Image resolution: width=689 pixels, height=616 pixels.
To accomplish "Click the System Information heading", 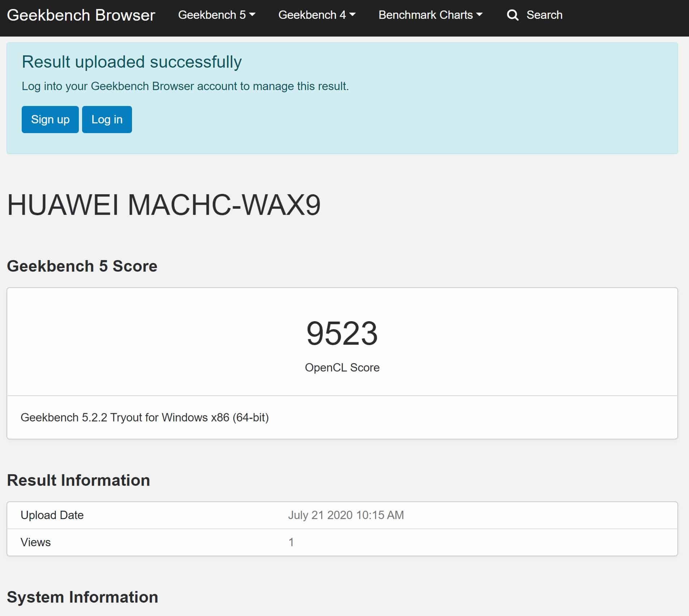I will [x=82, y=597].
